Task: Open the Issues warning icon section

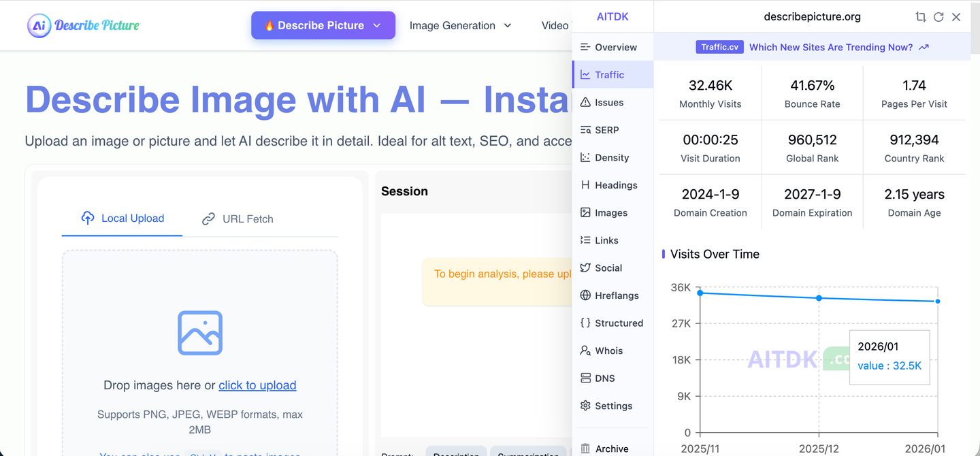Action: (602, 102)
